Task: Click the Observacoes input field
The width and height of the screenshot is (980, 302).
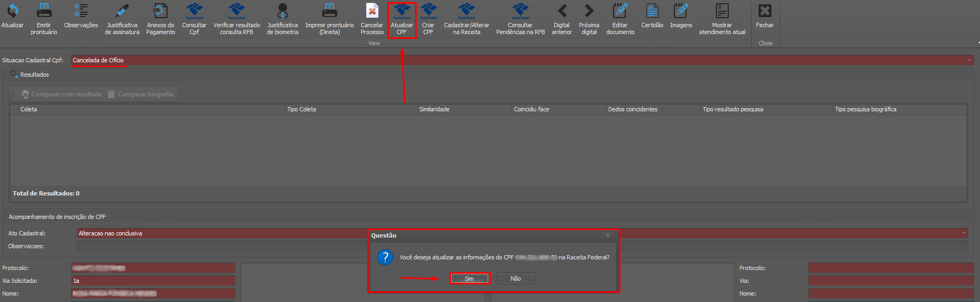Action: point(522,246)
